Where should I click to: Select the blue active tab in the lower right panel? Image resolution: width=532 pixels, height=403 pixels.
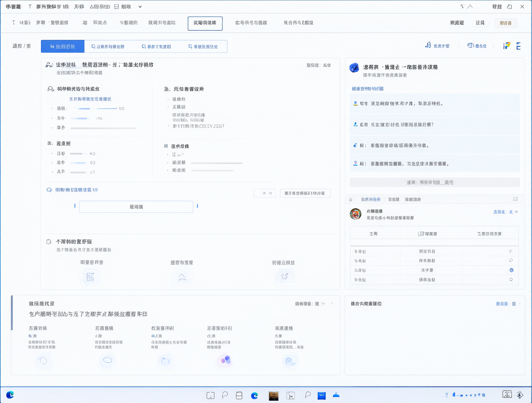coord(371,199)
